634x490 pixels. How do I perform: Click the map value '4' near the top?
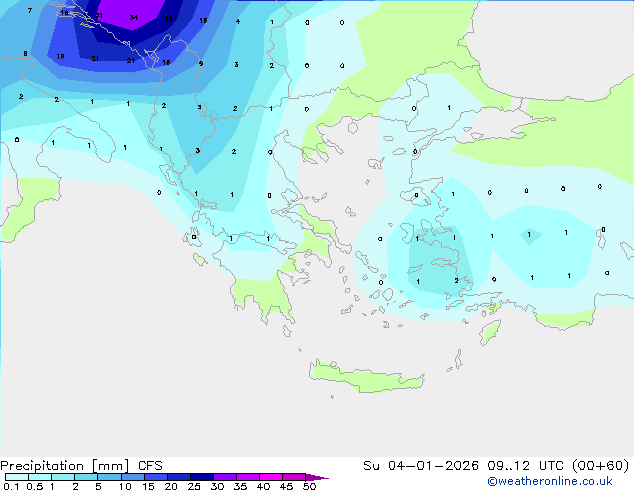[x=238, y=21]
